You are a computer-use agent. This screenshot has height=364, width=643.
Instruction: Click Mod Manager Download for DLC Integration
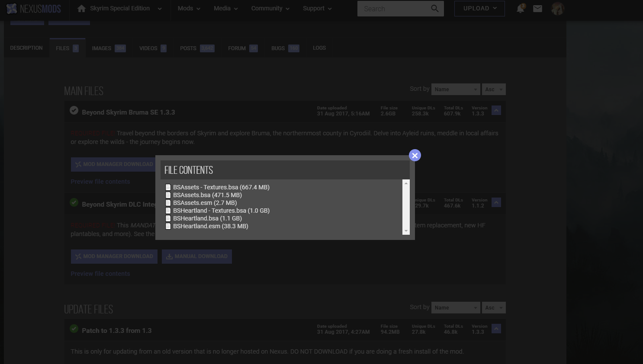point(114,256)
